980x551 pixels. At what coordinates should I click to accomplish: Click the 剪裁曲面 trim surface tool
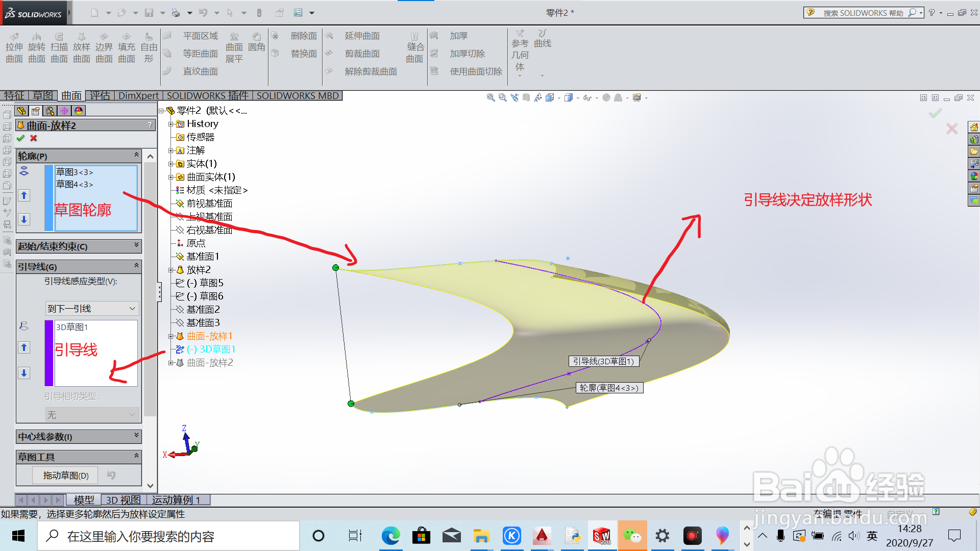(x=353, y=54)
